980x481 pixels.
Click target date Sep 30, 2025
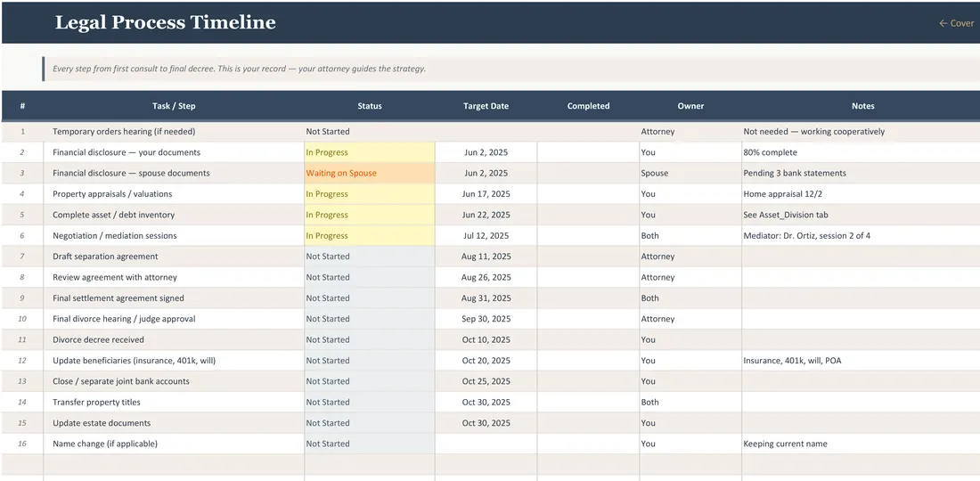click(x=486, y=319)
